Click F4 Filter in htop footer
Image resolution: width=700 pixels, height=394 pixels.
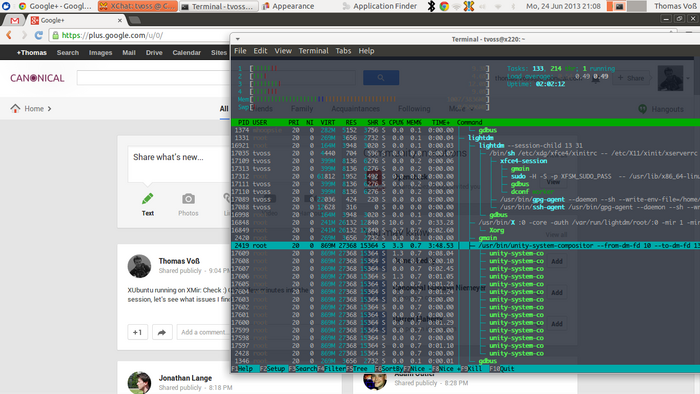click(332, 369)
